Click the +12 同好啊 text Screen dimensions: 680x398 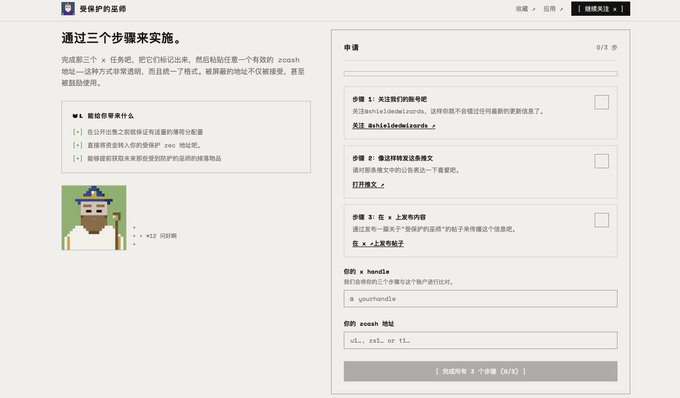[x=161, y=236]
